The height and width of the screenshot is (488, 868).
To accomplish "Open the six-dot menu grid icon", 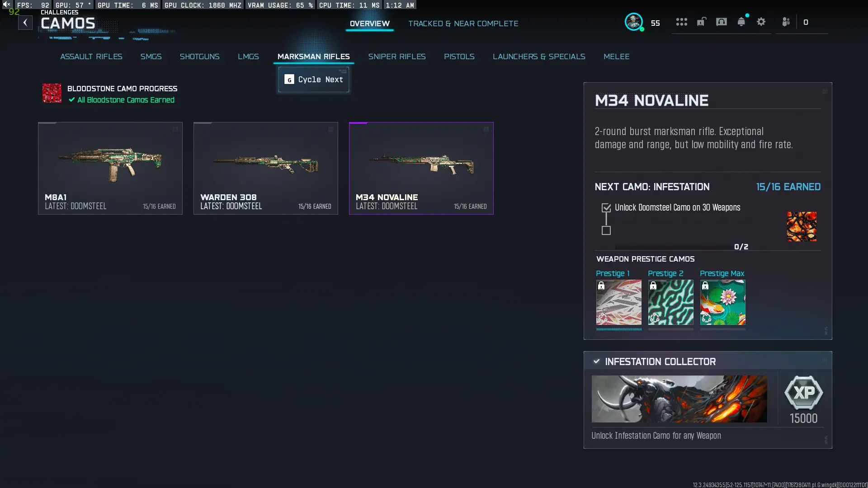I will (x=681, y=22).
